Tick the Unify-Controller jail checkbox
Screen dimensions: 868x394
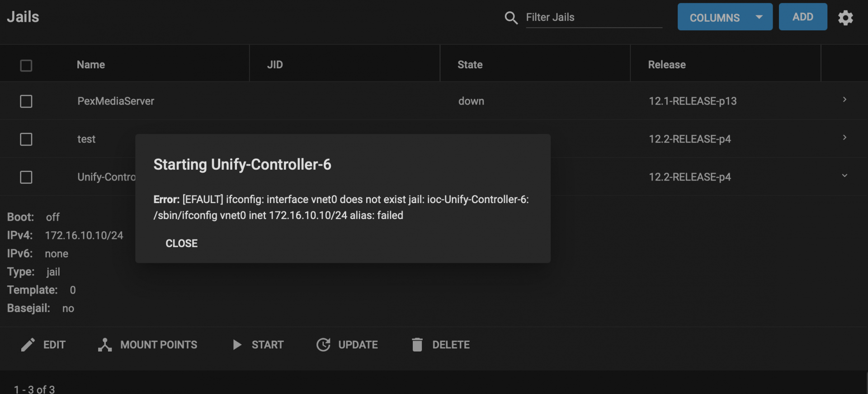click(x=26, y=177)
